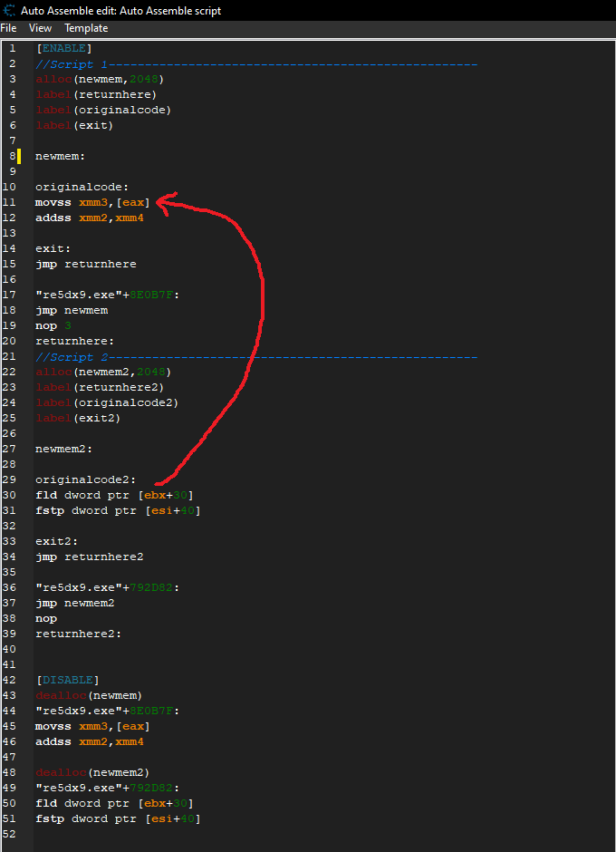Click the returnhere2: label on line 39
This screenshot has height=852, width=616.
[x=78, y=634]
